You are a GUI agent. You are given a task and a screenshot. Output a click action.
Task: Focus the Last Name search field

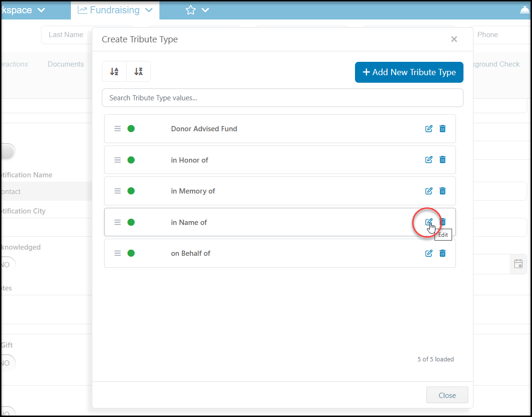[x=67, y=35]
